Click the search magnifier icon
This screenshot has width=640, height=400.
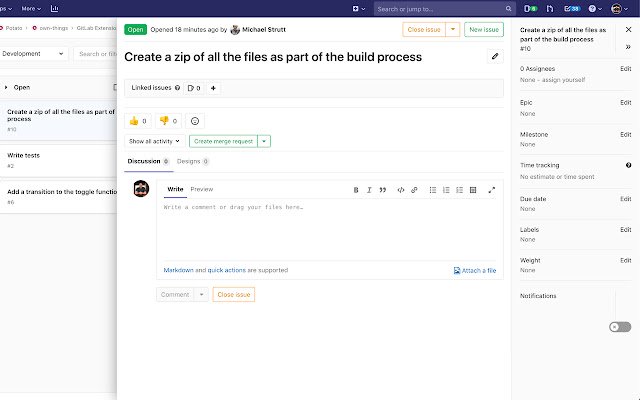click(x=508, y=9)
